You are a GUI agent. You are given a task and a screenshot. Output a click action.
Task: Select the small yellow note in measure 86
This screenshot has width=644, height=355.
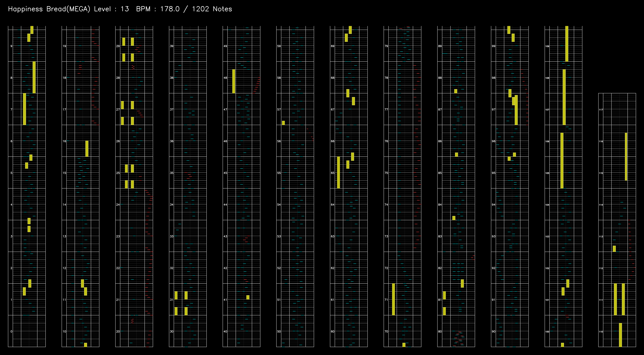[457, 155]
